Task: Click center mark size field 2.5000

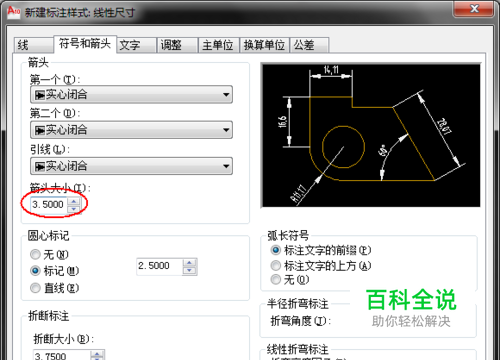Action: [160, 266]
